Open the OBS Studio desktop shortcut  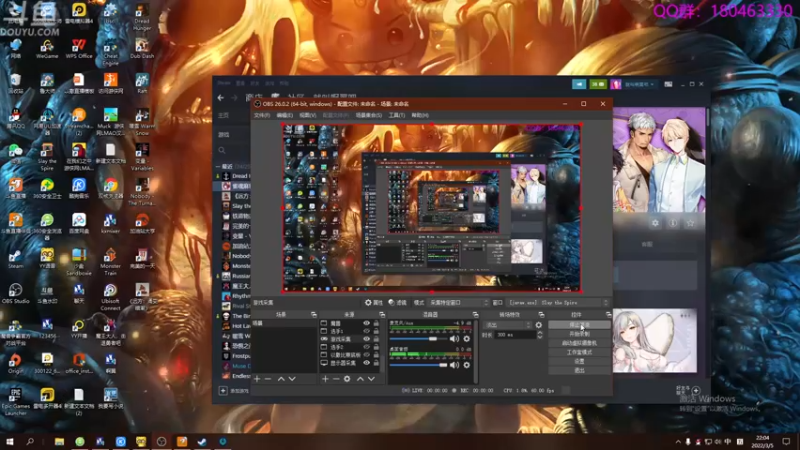pyautogui.click(x=15, y=294)
